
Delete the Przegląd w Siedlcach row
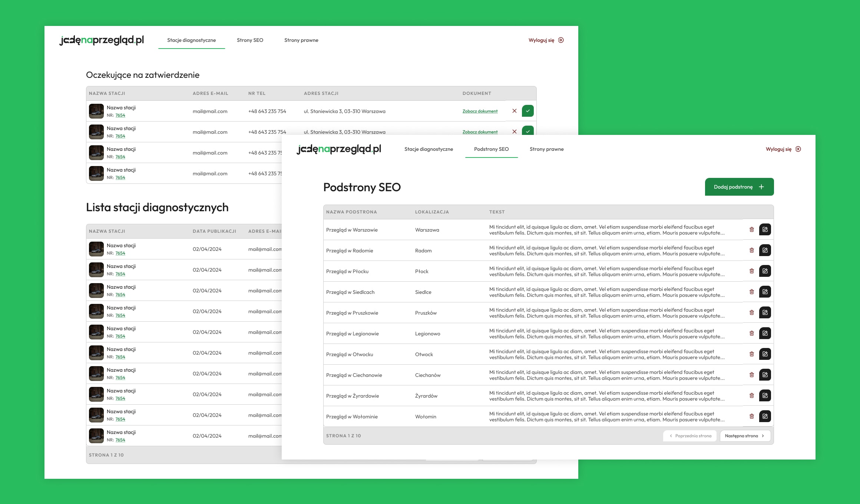coord(752,292)
